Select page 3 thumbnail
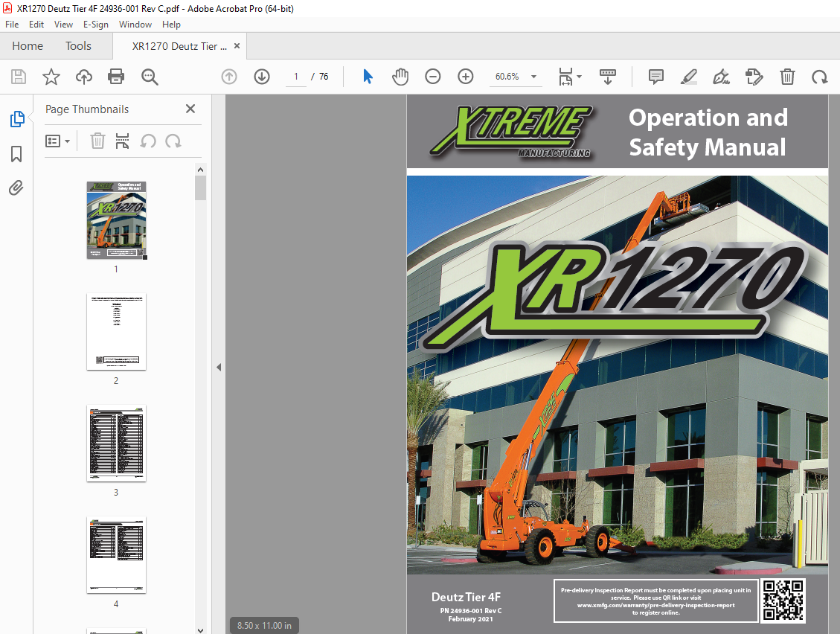This screenshot has width=840, height=634. click(116, 444)
